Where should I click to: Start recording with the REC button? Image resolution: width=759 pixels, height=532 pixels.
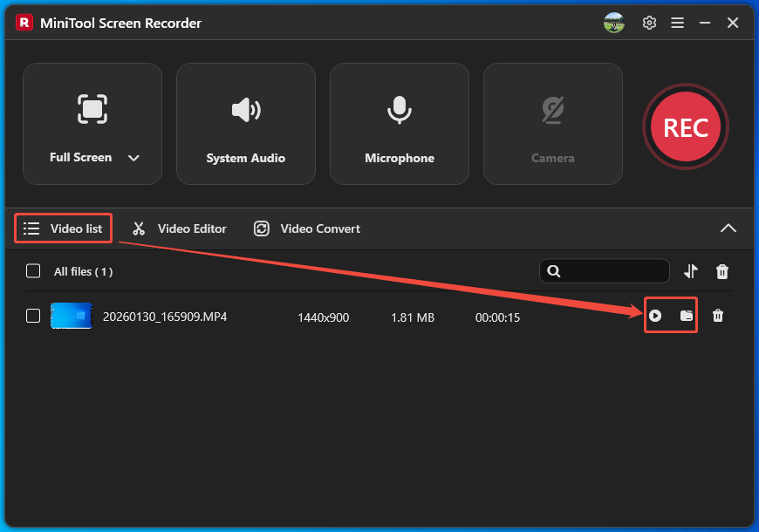pos(686,127)
